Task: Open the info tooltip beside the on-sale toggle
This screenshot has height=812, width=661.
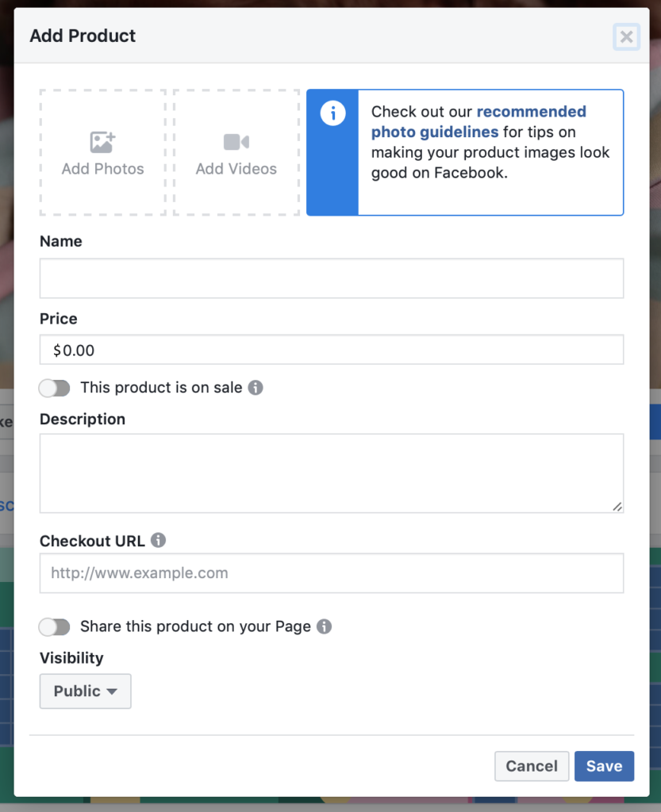Action: click(x=256, y=387)
